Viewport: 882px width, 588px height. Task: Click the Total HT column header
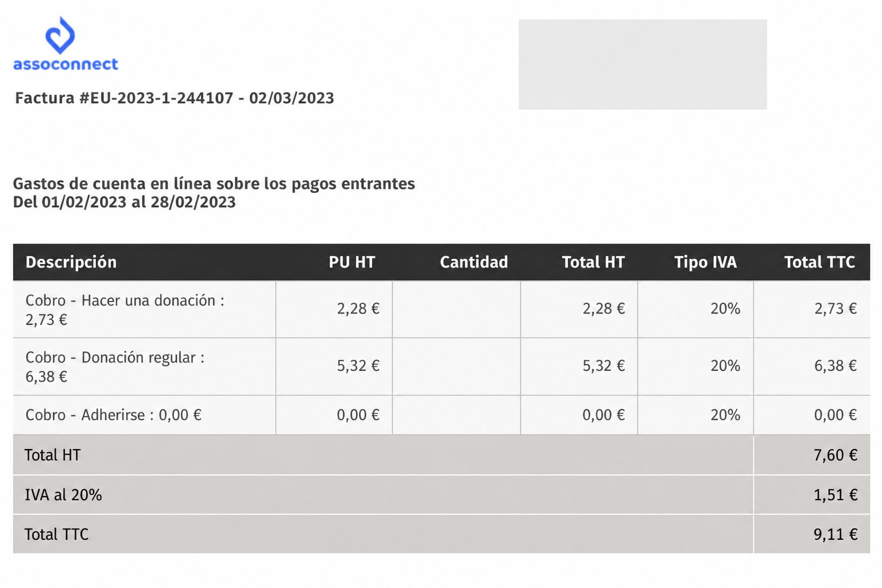[x=593, y=262]
